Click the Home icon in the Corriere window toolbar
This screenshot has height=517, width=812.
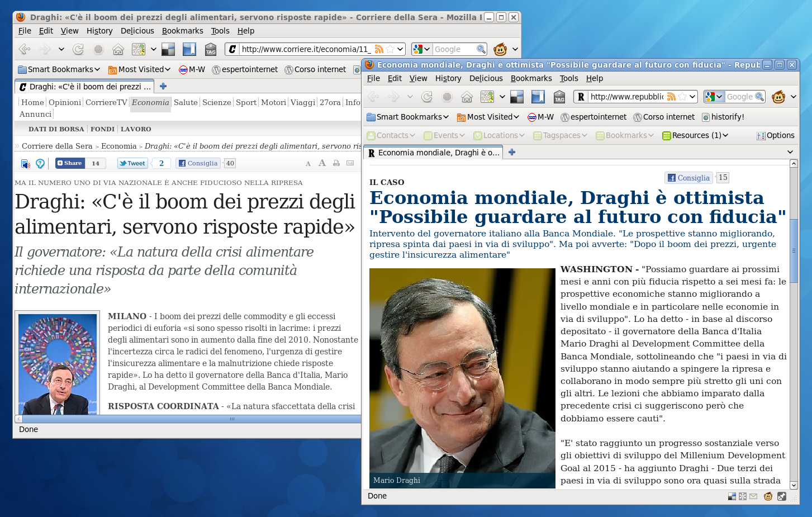click(118, 49)
